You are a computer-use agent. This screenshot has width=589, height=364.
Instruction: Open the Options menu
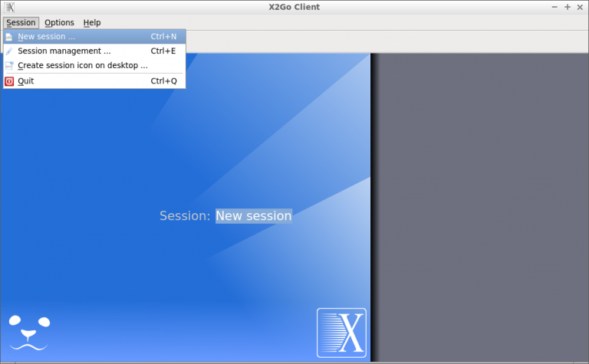(59, 23)
